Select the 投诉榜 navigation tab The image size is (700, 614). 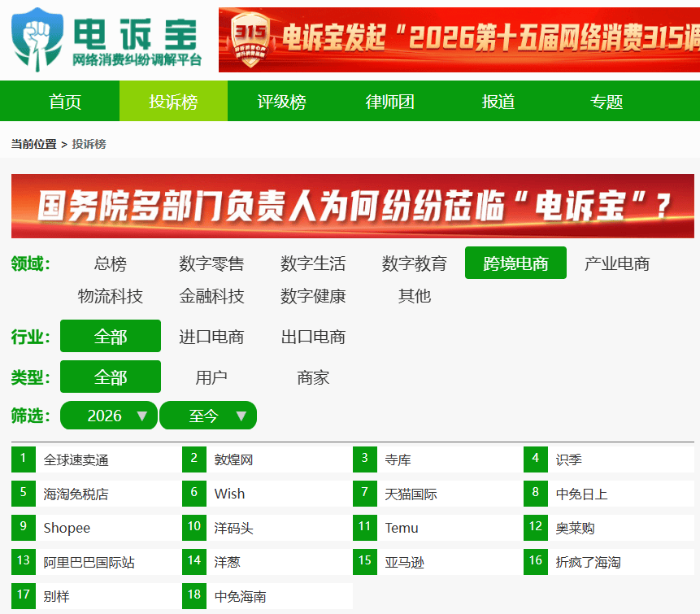173,102
